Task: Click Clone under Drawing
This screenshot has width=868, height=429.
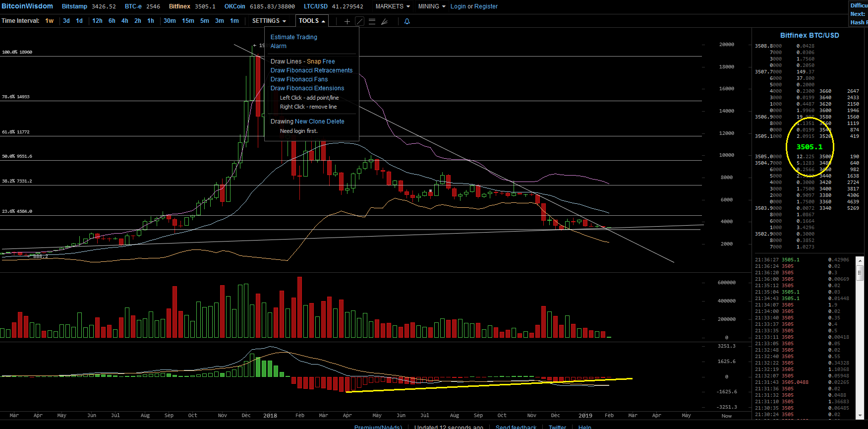Action: coord(317,122)
